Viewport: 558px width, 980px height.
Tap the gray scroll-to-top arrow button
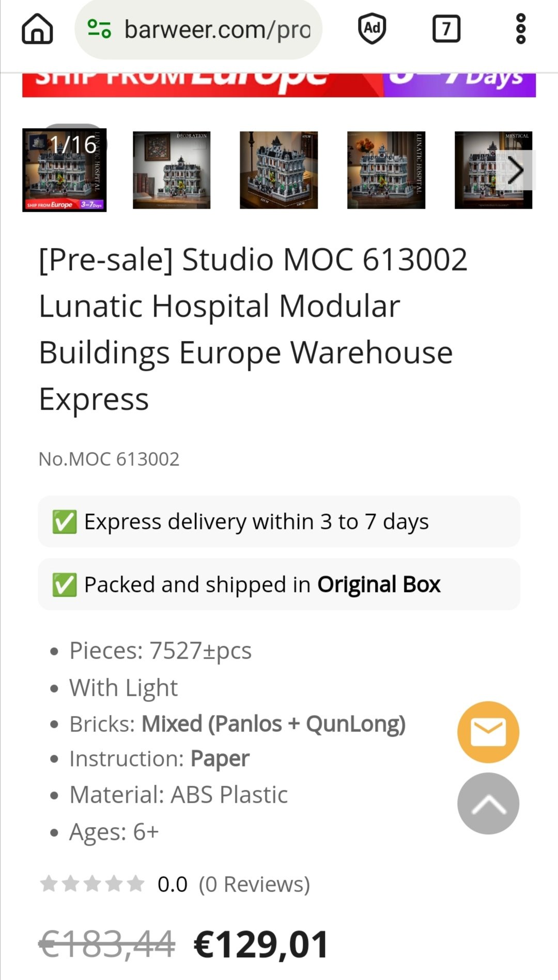coord(488,803)
